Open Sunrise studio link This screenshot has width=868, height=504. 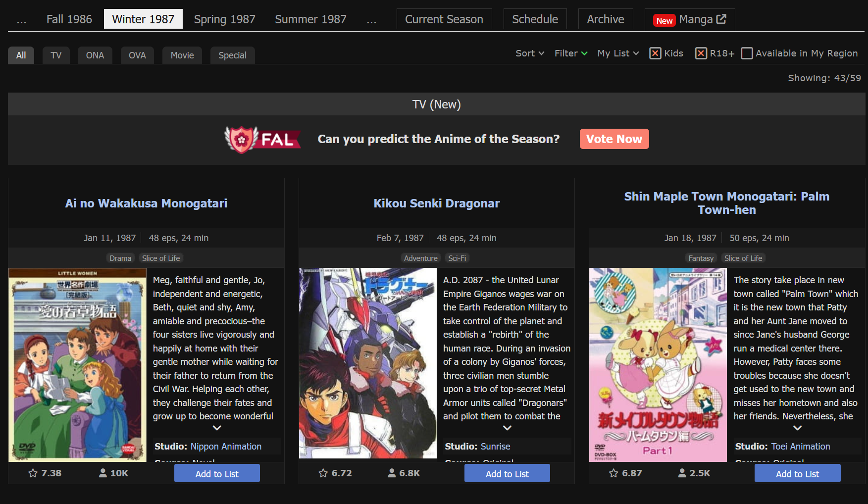(x=495, y=446)
